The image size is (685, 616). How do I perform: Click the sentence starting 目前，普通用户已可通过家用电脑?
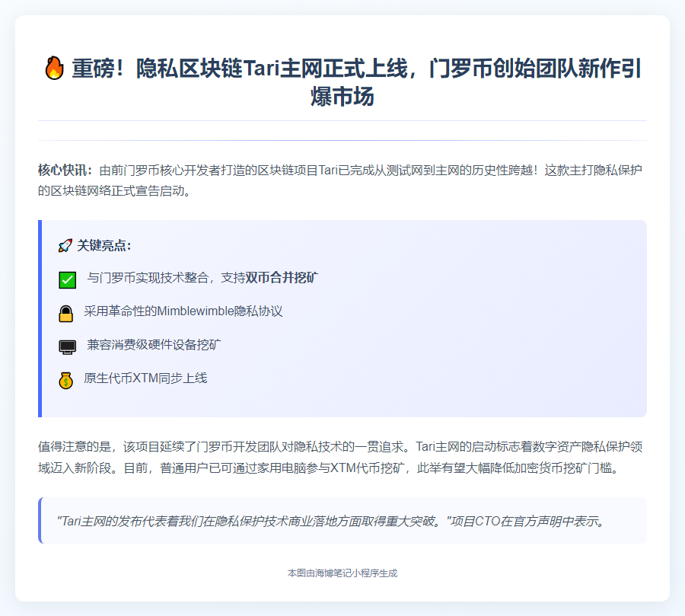[x=371, y=468]
